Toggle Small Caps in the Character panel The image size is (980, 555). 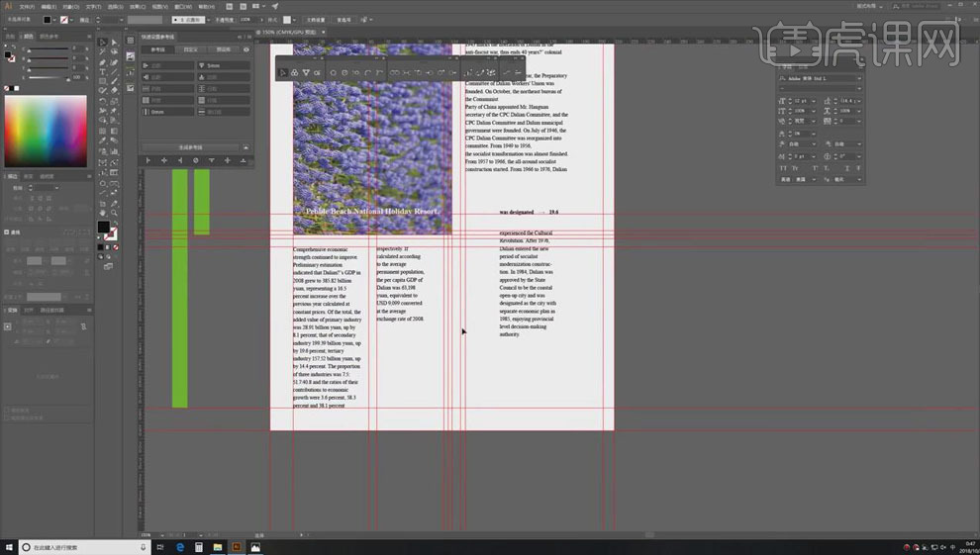click(796, 168)
